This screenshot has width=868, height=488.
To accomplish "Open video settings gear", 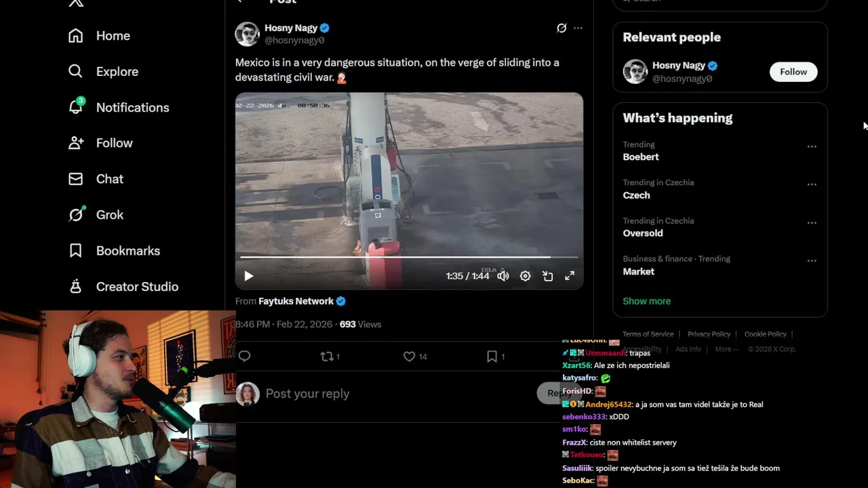I will click(x=525, y=276).
